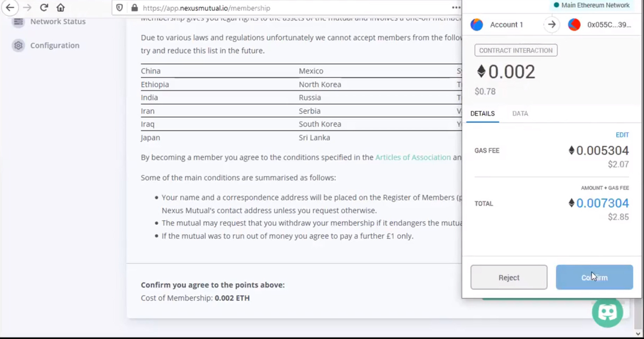Click the site security padlock icon

134,8
